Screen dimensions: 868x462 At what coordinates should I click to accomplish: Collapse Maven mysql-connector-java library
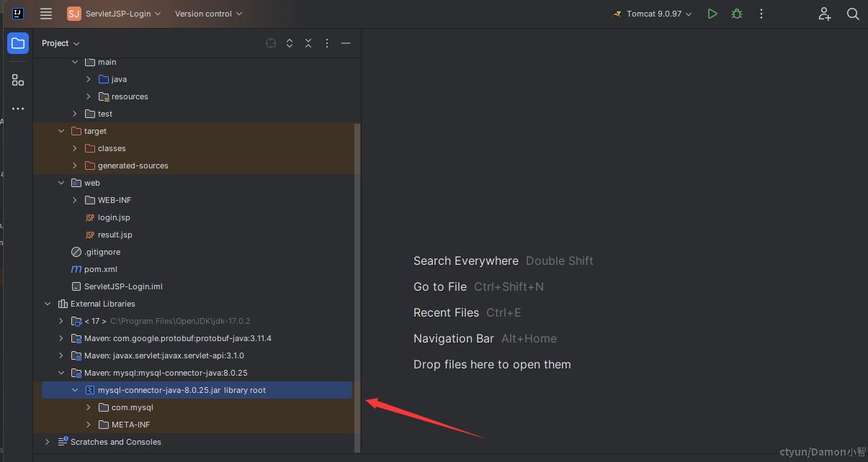click(x=61, y=373)
